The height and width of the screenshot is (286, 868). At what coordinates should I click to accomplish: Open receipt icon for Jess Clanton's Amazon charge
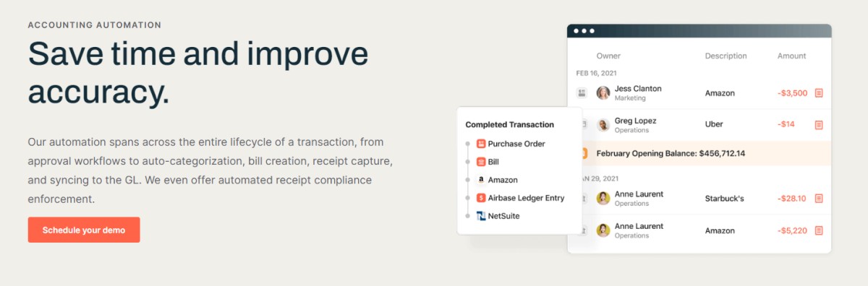click(x=819, y=93)
